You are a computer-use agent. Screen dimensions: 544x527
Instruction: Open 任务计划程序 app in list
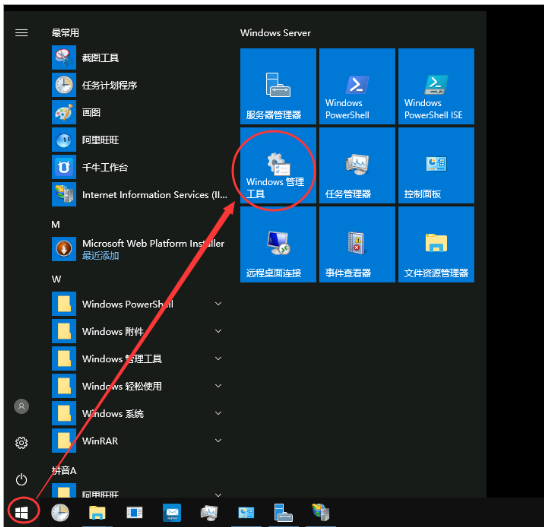[x=139, y=85]
